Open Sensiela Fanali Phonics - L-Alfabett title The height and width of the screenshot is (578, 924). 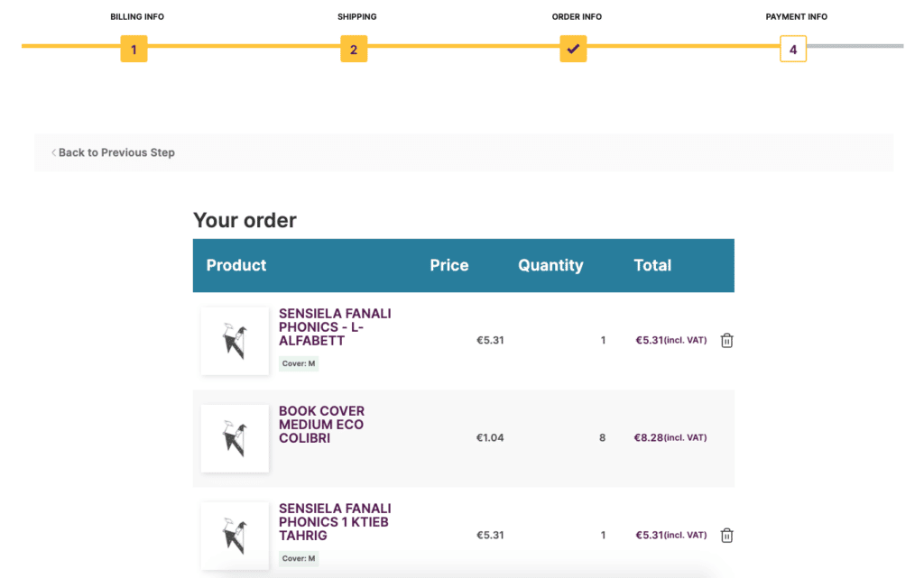[x=334, y=327]
